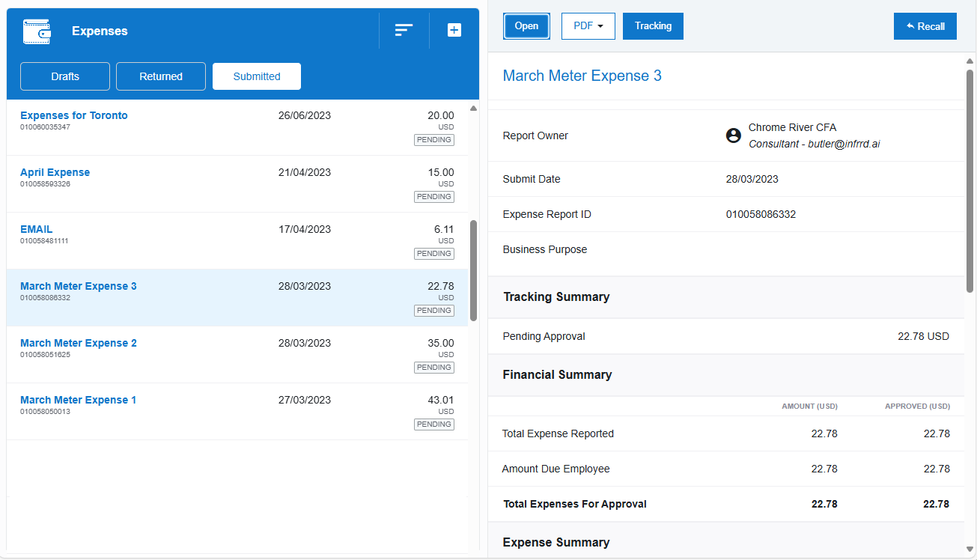Screen dimensions: 977x560
Task: Click the Expenses wallet icon
Action: coord(37,31)
